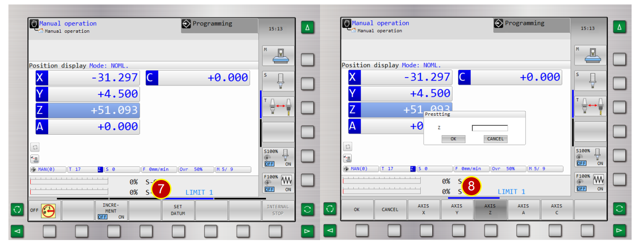Select the AXIS X softkey
The image size is (644, 249).
[x=423, y=210]
